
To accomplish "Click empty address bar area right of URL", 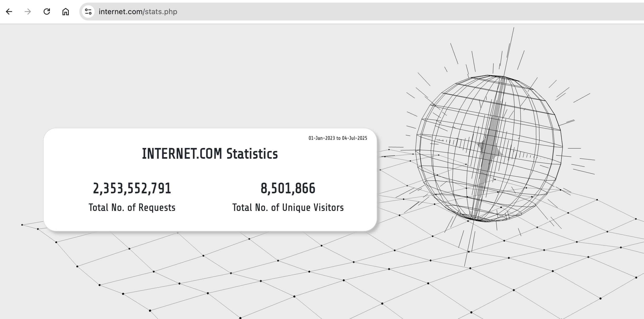I will click(x=394, y=12).
